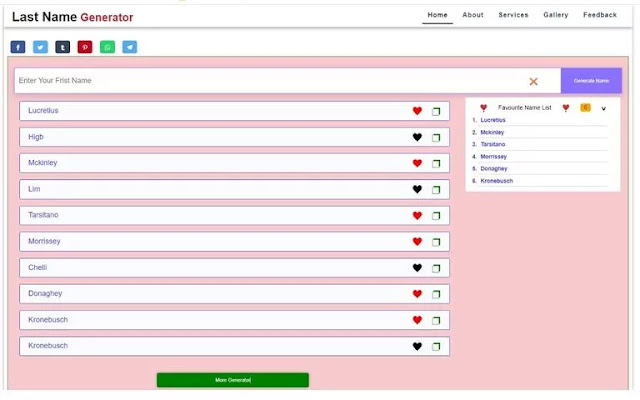This screenshot has height=400, width=640.
Task: Copy the name Donaghey
Action: coord(436,294)
